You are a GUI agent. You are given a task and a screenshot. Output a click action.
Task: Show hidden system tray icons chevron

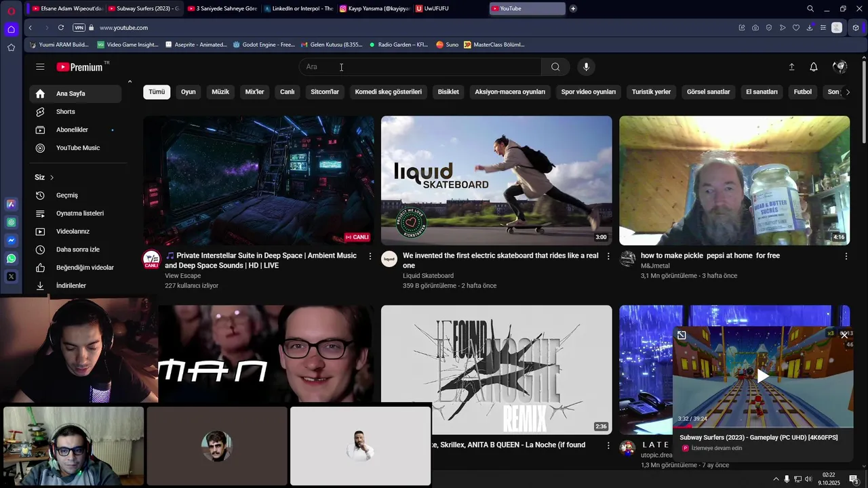[x=776, y=479]
